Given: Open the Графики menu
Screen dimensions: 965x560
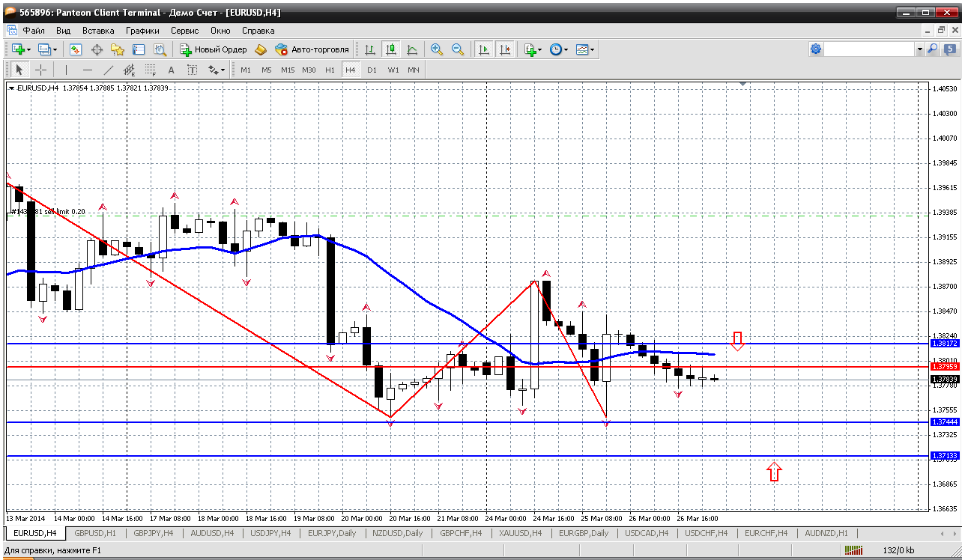Looking at the screenshot, I should [142, 31].
